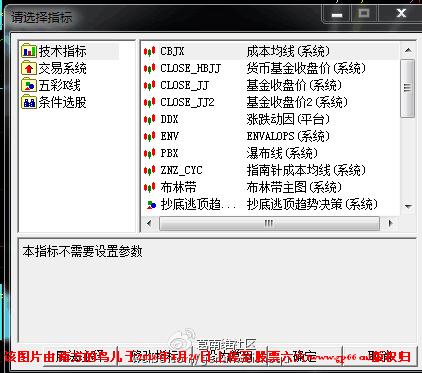Click description 布林带主图(系统)
This screenshot has width=422, height=373.
294,187
